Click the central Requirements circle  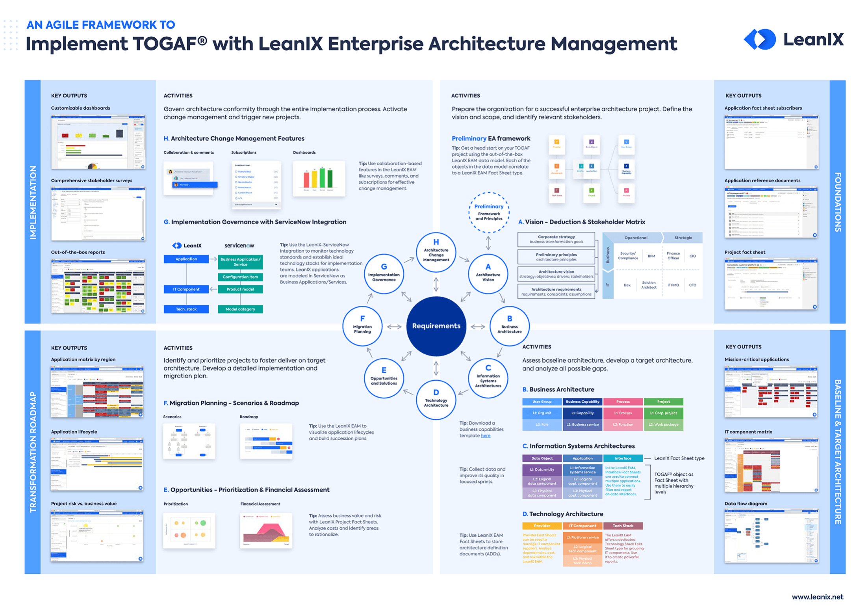tap(436, 326)
